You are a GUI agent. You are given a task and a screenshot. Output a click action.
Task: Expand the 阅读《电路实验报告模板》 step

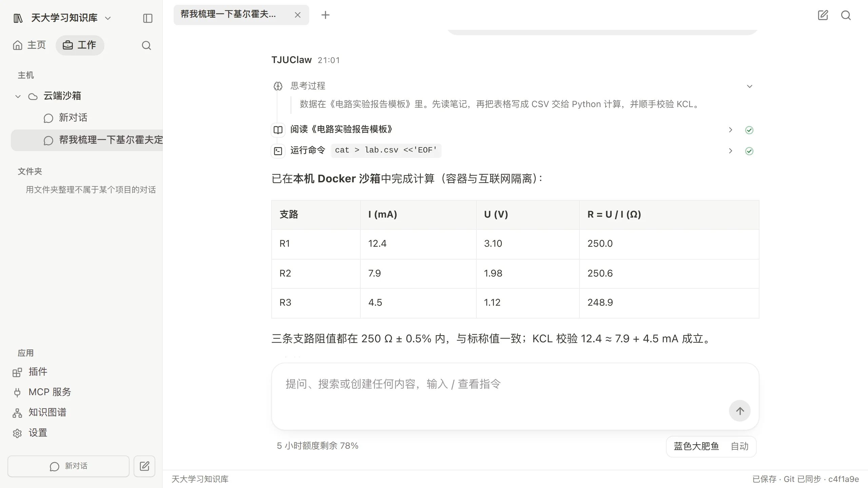tap(731, 130)
